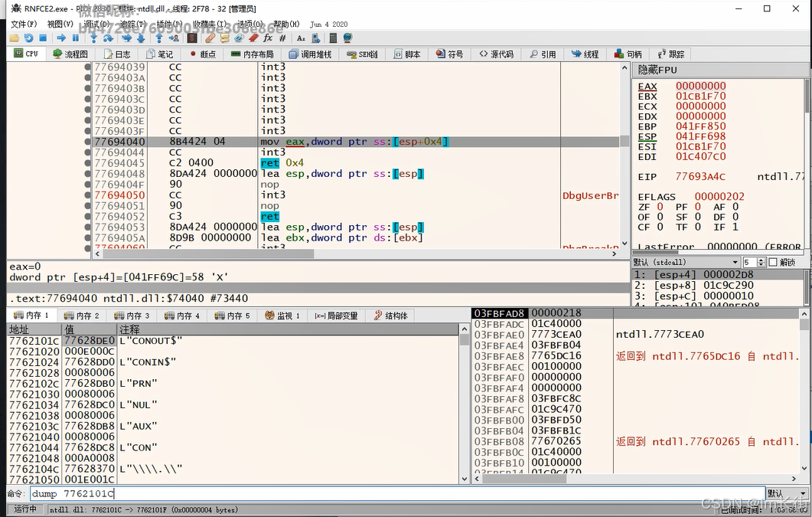Toggle breakpoint dot at address 77694048
This screenshot has width=812, height=517.
point(87,174)
